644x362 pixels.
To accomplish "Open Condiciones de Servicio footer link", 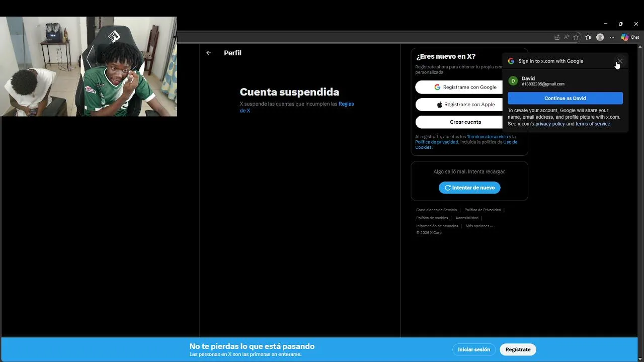I will tap(436, 210).
